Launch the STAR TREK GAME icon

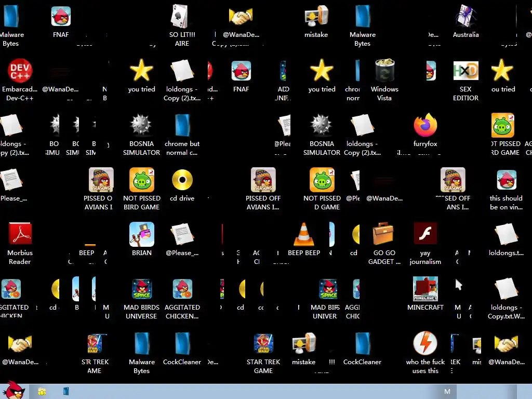[263, 343]
